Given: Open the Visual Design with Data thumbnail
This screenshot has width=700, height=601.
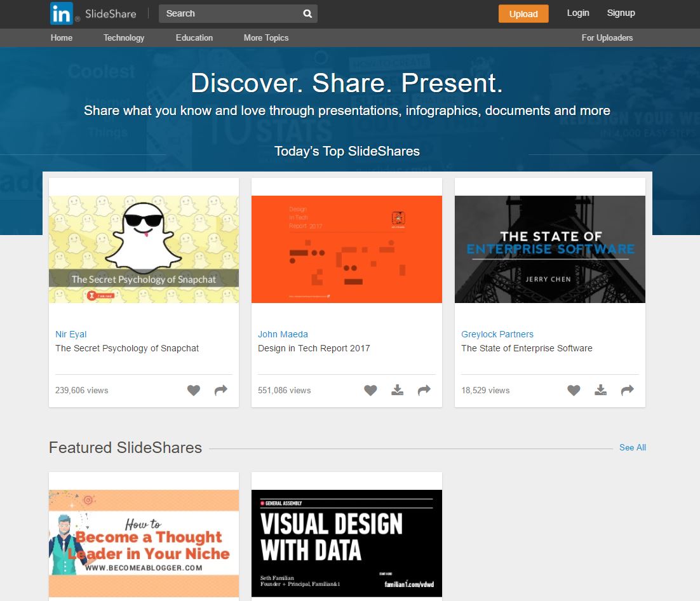Looking at the screenshot, I should [347, 543].
